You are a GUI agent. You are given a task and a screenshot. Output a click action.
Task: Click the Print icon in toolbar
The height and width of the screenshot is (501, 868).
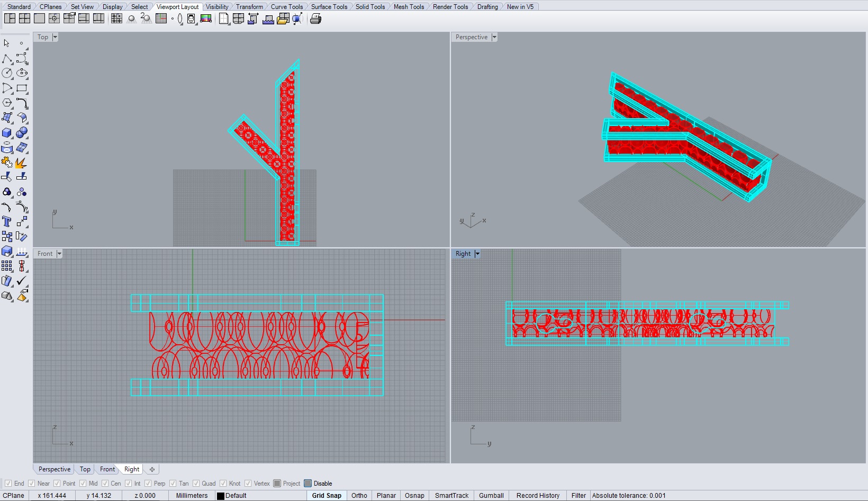[316, 19]
